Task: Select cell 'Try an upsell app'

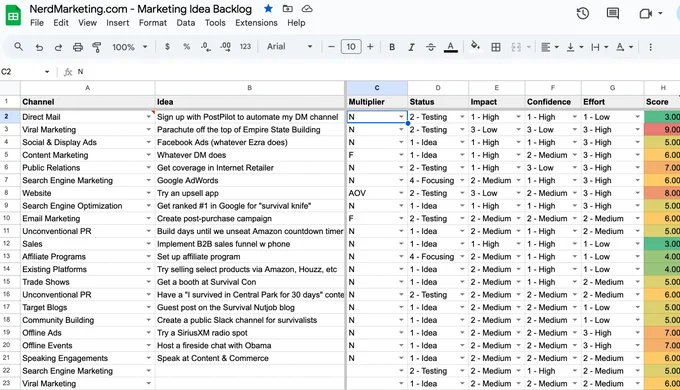Action: [x=250, y=193]
